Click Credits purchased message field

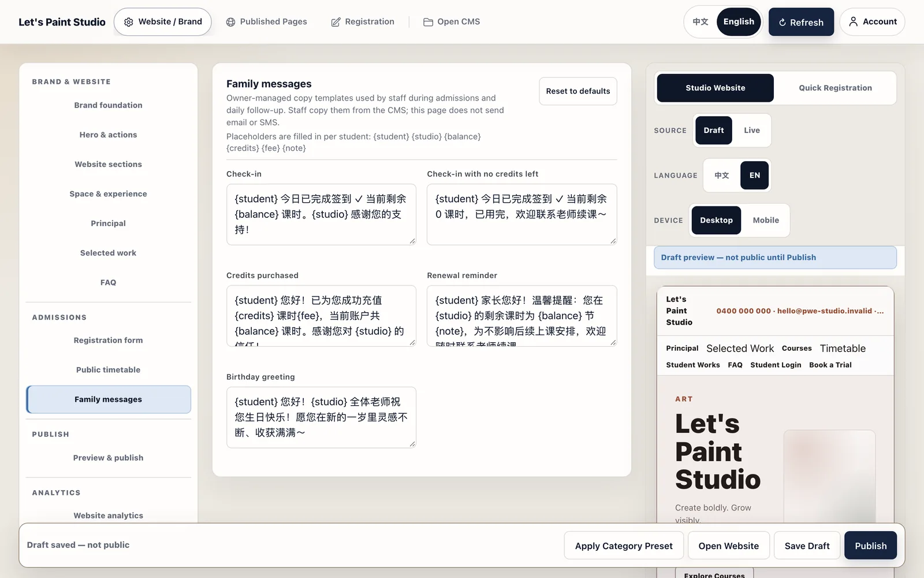click(x=321, y=316)
